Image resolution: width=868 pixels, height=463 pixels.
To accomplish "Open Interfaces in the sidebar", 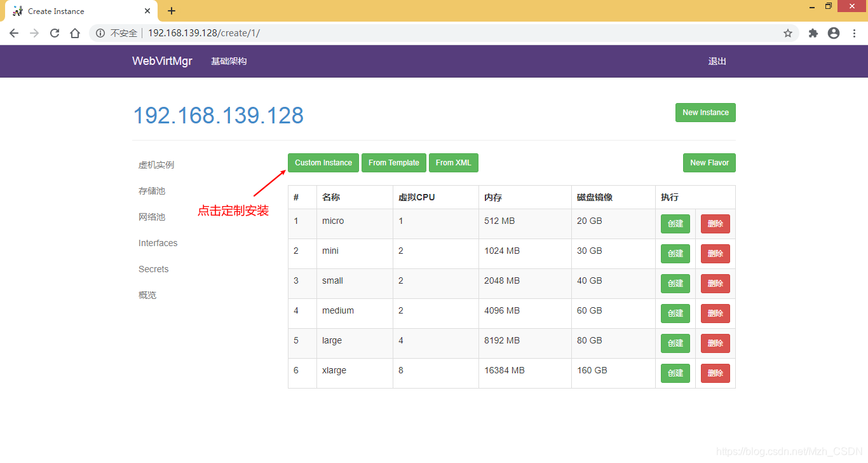I will [158, 243].
